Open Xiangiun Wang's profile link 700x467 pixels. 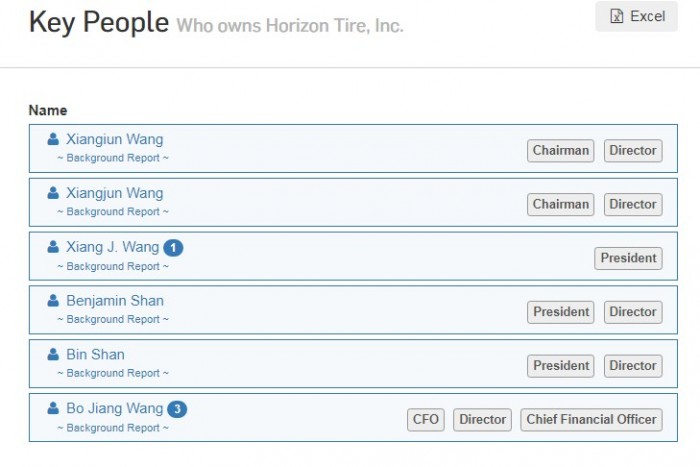pos(114,140)
